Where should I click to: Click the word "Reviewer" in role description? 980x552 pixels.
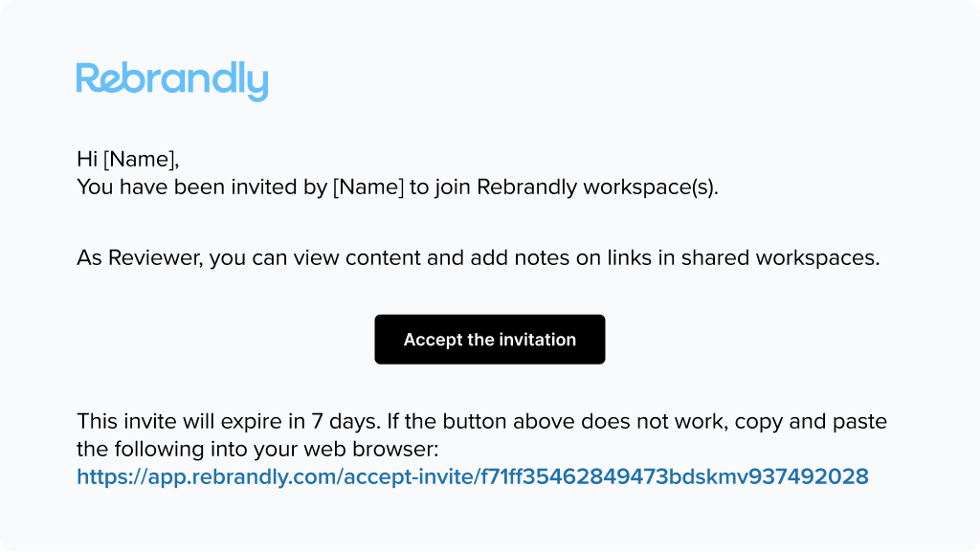tap(156, 257)
